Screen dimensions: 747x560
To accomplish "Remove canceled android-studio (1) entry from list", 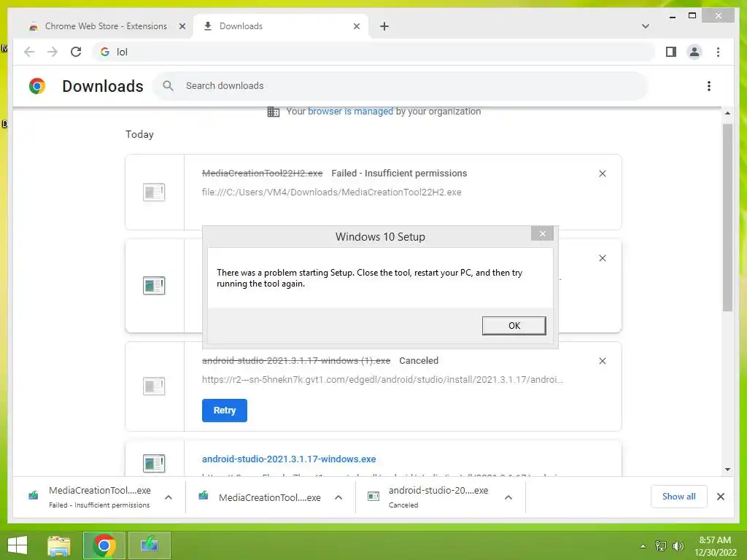I will click(x=602, y=361).
